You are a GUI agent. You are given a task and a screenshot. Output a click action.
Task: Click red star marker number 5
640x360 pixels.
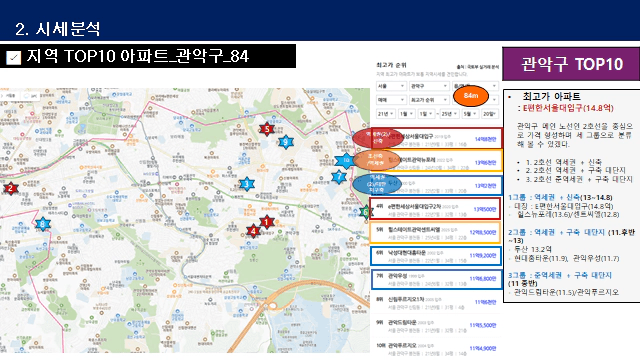[267, 129]
